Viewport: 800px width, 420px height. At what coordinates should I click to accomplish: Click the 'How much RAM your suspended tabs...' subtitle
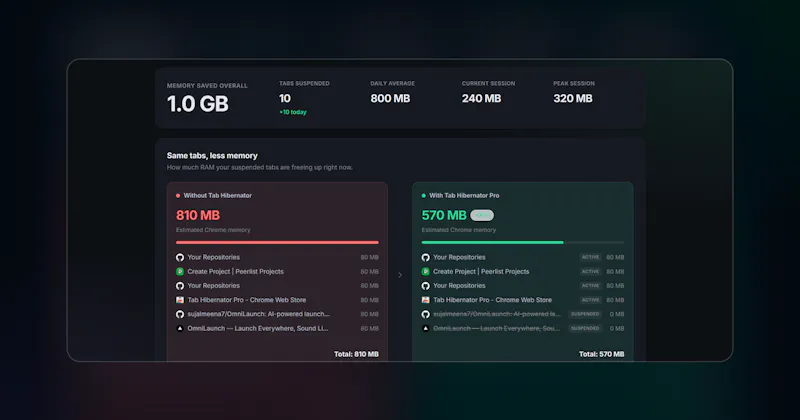point(260,167)
